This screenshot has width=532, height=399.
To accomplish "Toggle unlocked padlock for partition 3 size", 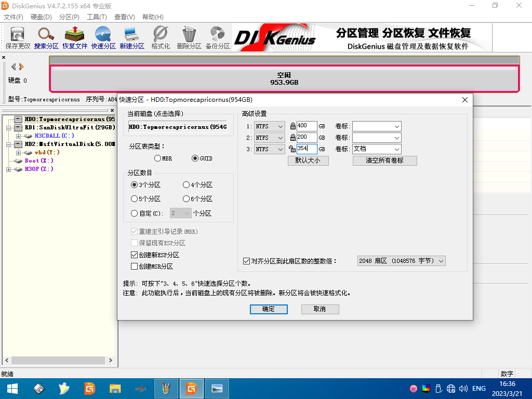I will coord(292,149).
